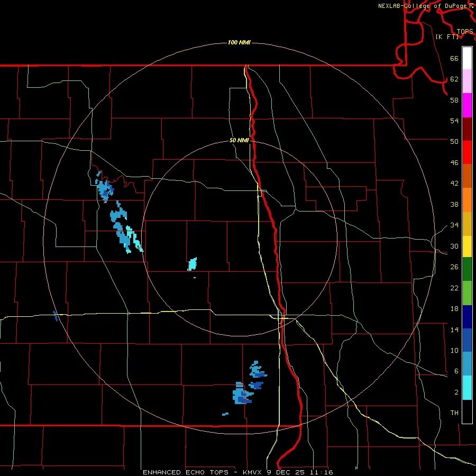Image resolution: width=476 pixels, height=476 pixels.
Task: Click the legend value 2
Action: [x=456, y=392]
